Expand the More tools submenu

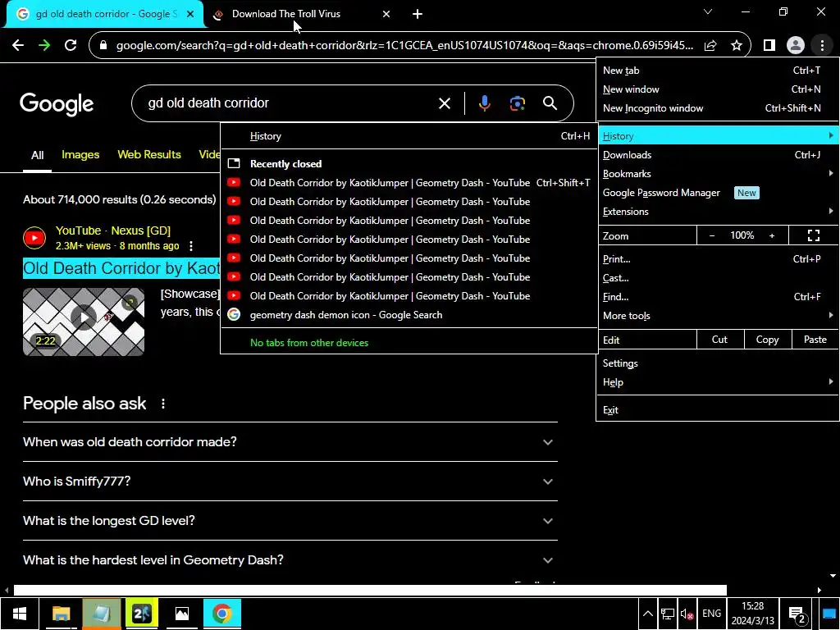(717, 316)
